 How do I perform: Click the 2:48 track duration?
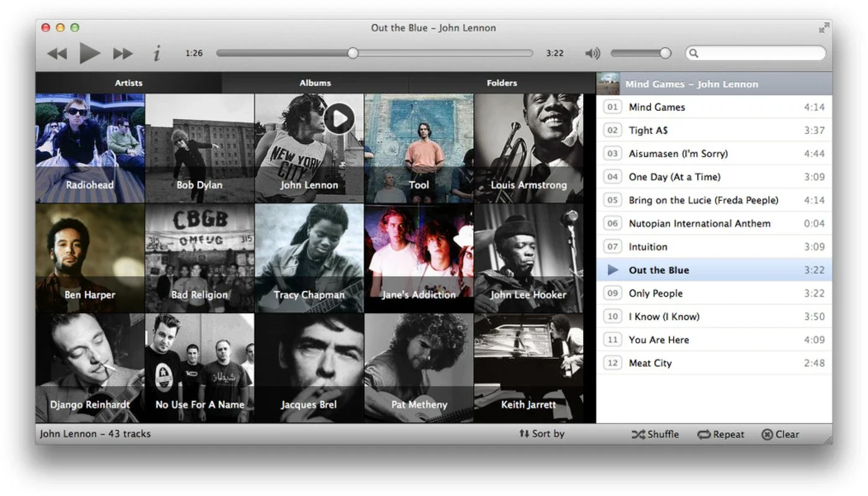tap(814, 363)
